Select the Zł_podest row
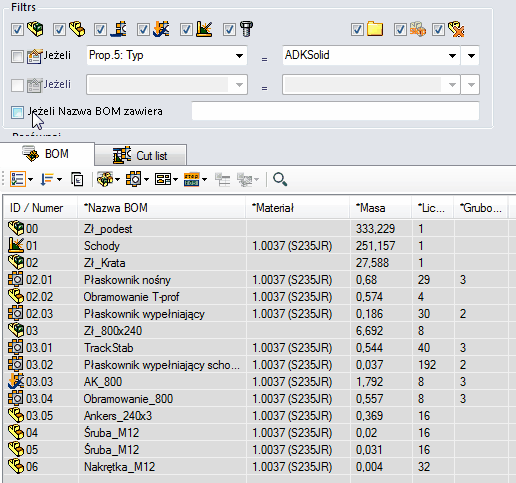The width and height of the screenshot is (516, 483). (260, 229)
